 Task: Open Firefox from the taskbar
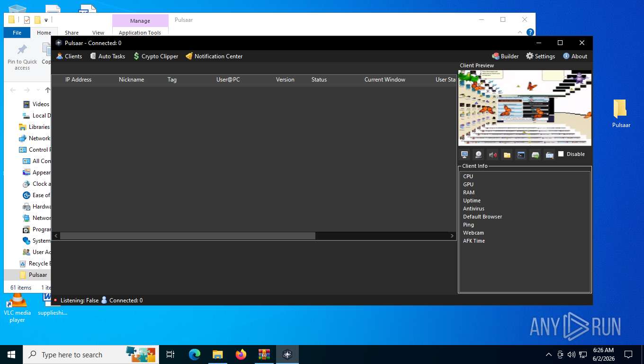[x=241, y=355]
